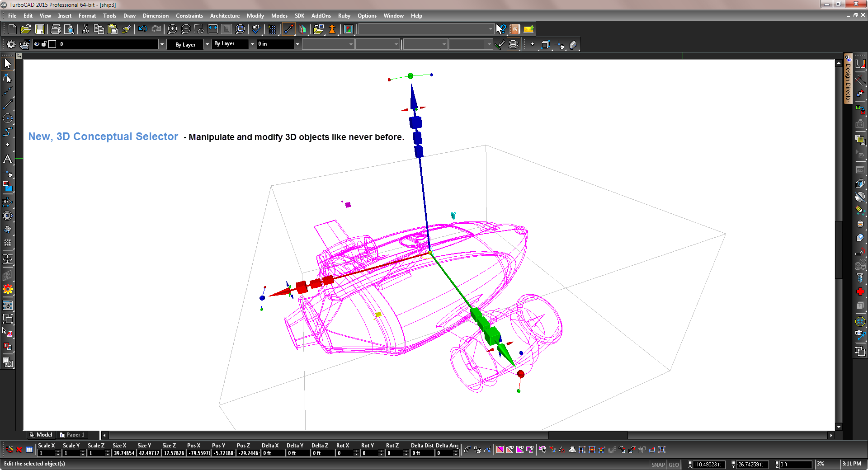Open the Architecture menu
The height and width of the screenshot is (470, 868).
(x=225, y=16)
